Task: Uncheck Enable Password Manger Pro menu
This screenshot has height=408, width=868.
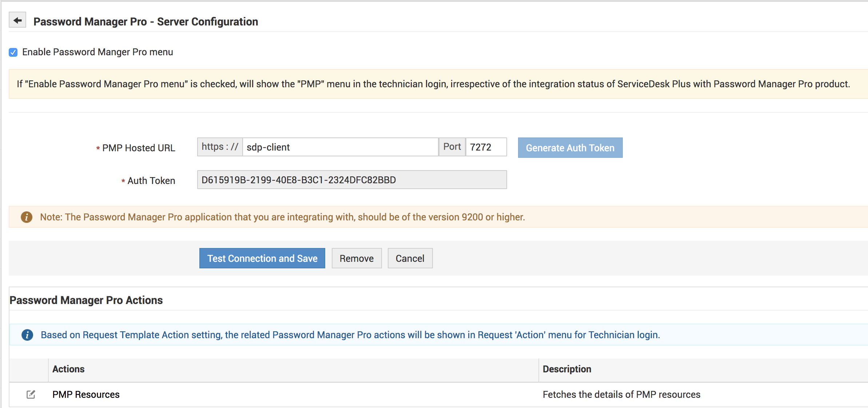Action: [x=13, y=52]
